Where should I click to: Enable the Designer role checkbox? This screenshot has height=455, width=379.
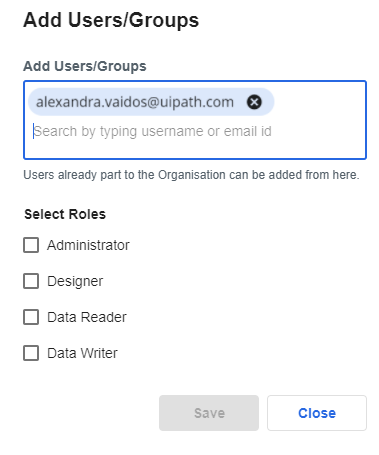31,281
